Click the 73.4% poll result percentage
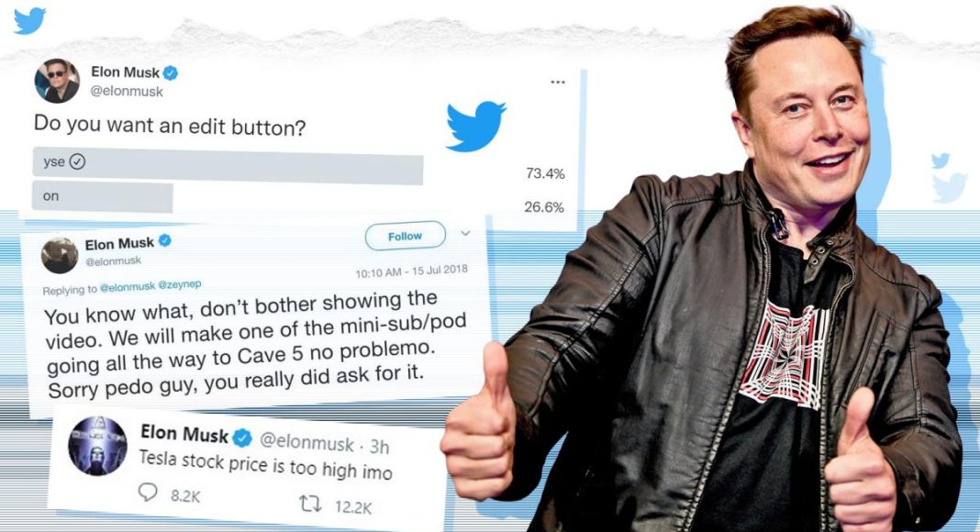 (545, 173)
